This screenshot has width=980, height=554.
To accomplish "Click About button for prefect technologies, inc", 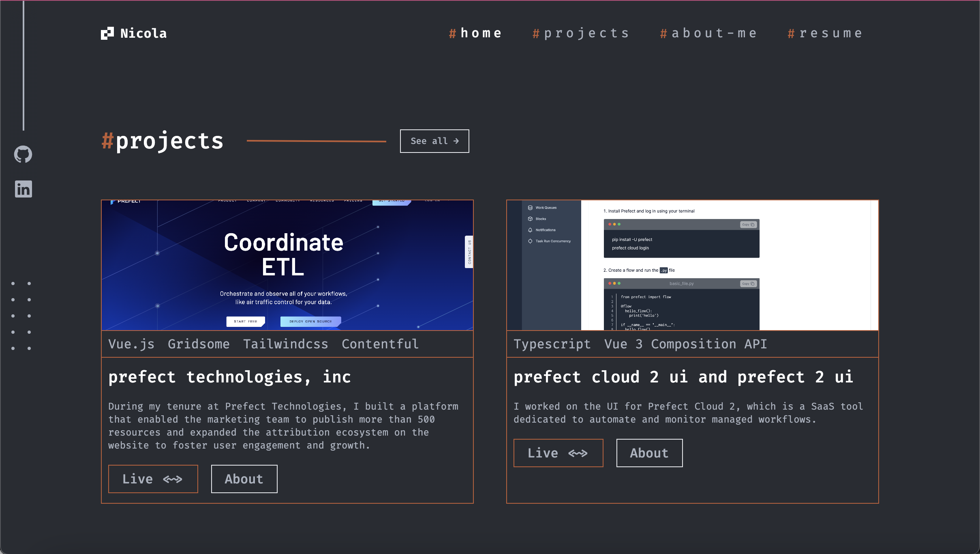I will click(244, 479).
